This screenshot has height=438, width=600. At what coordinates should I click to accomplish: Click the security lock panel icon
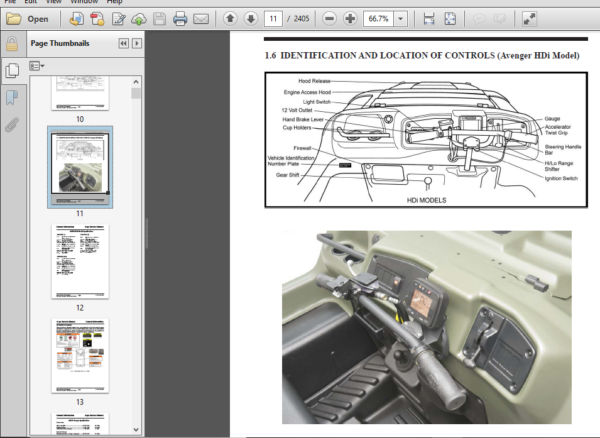(x=12, y=44)
